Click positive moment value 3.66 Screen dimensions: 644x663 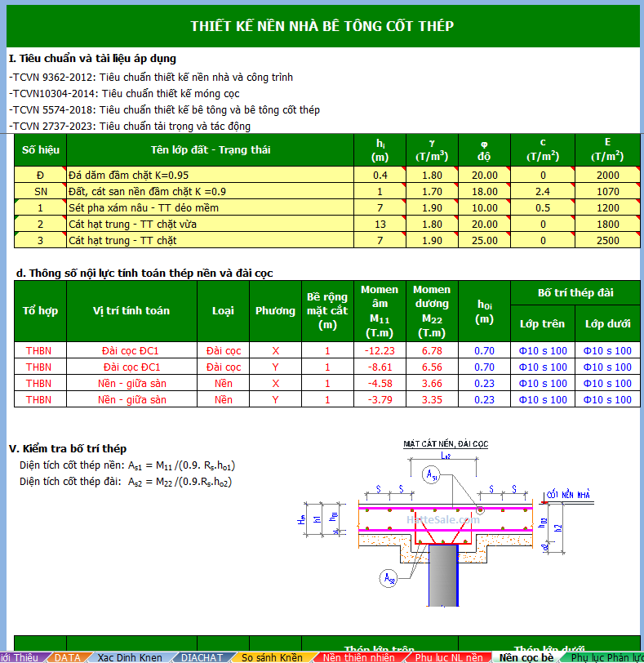pos(432,384)
